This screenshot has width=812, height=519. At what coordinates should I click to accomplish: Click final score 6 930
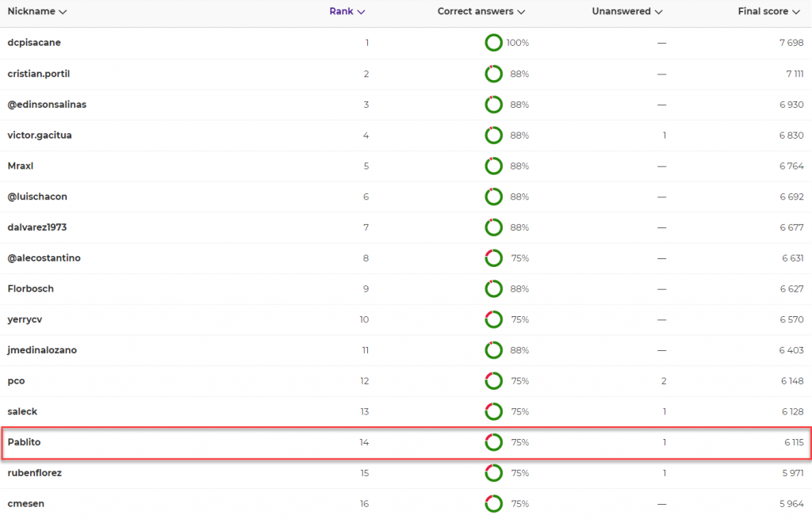pos(791,105)
